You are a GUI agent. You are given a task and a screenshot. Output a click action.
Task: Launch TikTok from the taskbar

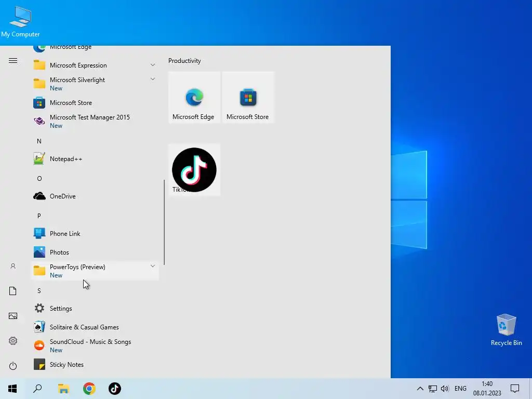click(x=115, y=389)
